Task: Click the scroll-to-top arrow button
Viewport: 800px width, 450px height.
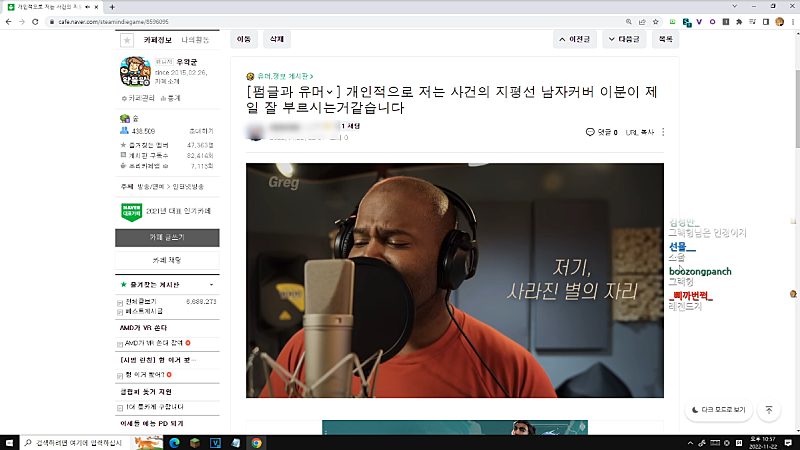Action: pos(768,410)
